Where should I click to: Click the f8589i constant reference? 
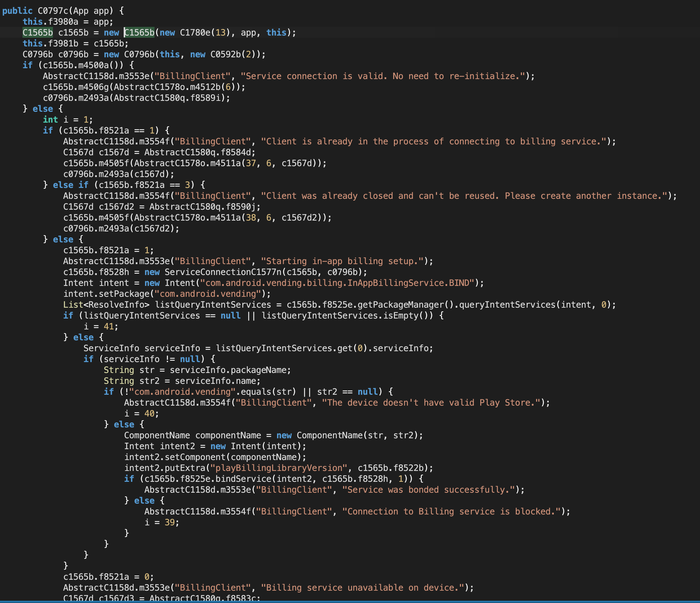click(x=205, y=98)
